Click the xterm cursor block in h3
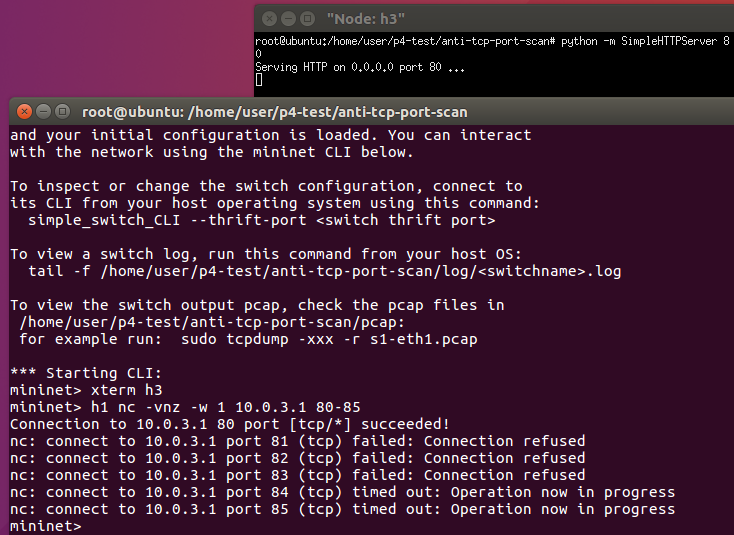This screenshot has height=535, width=734. point(259,80)
